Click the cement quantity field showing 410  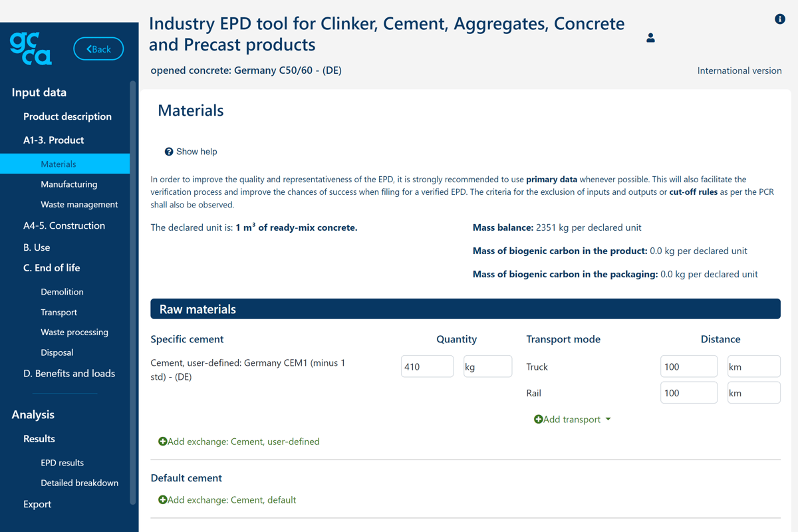(427, 366)
